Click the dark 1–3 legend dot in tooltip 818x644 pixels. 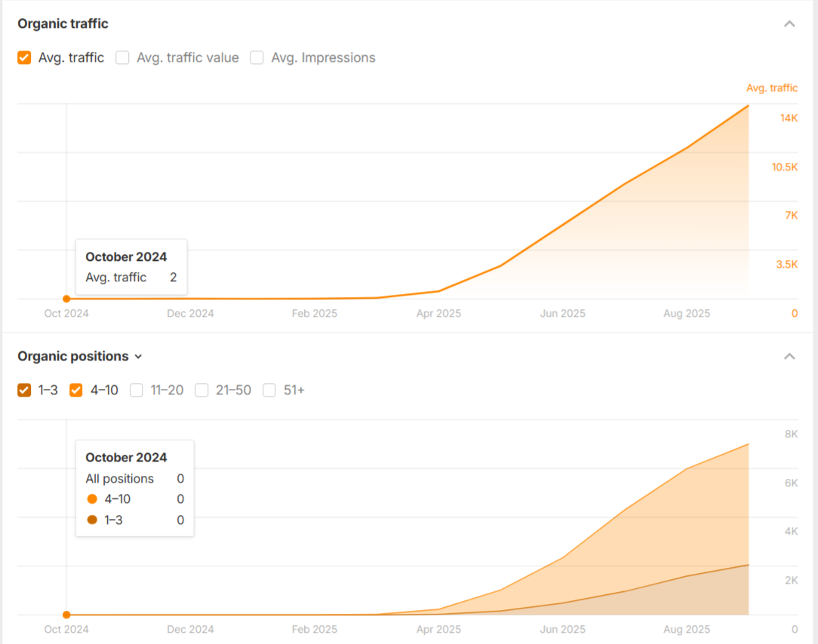pyautogui.click(x=92, y=520)
